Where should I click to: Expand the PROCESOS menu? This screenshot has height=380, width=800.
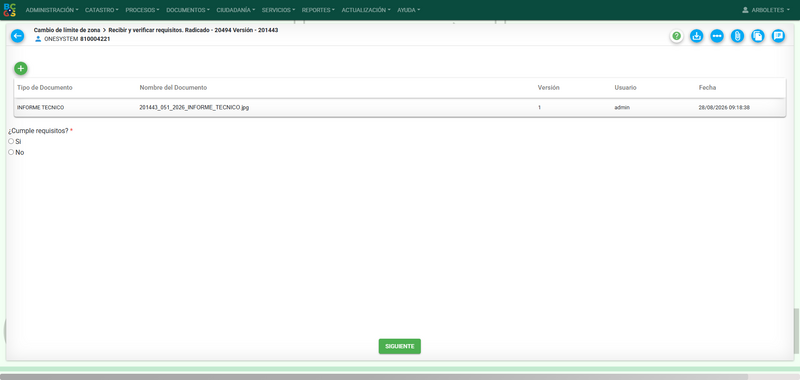pos(142,10)
